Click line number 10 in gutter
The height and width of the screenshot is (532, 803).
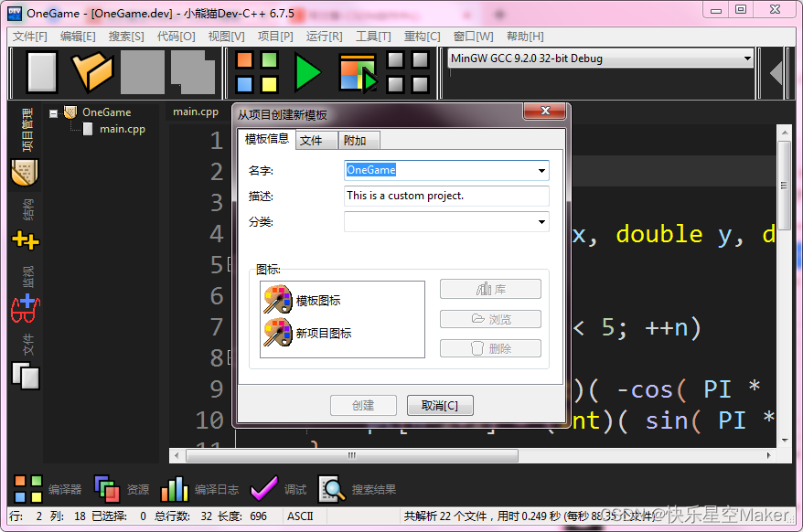click(209, 420)
